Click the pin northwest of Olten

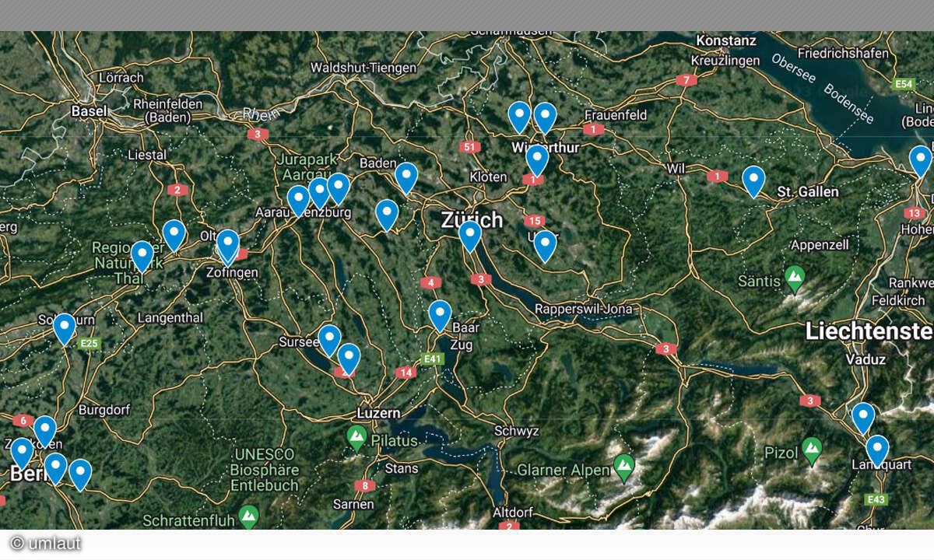tap(174, 235)
